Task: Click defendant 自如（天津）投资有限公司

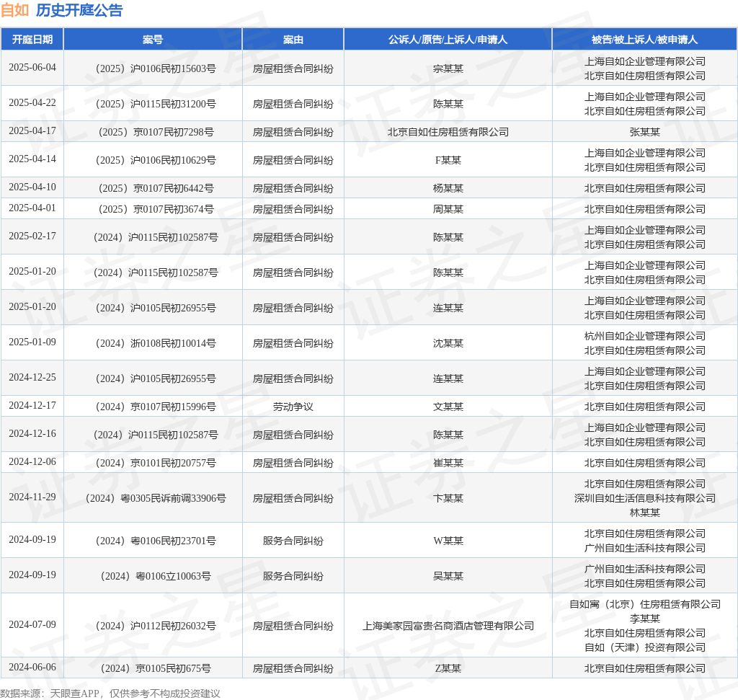Action: 645,648
